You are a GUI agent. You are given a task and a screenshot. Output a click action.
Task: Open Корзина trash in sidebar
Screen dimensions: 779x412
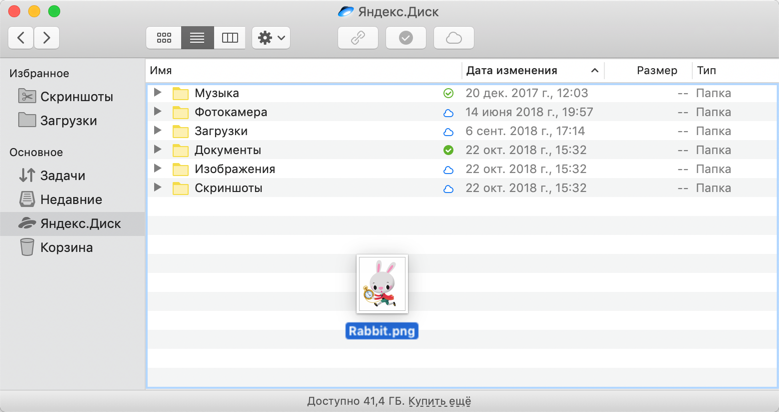pyautogui.click(x=66, y=248)
